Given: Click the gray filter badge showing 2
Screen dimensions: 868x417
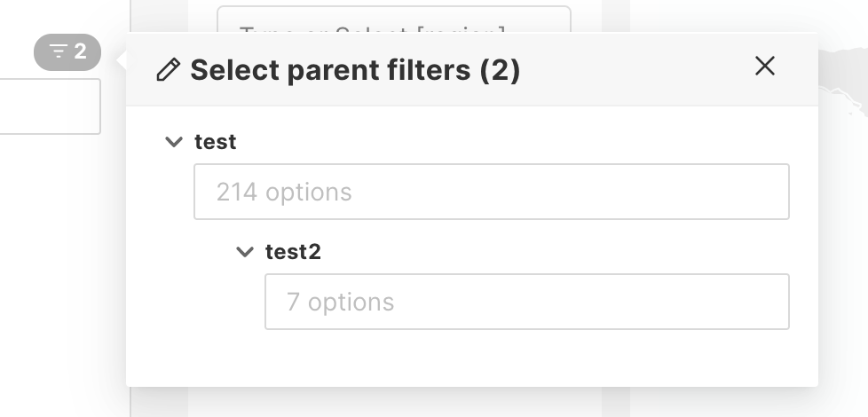Looking at the screenshot, I should 67,52.
